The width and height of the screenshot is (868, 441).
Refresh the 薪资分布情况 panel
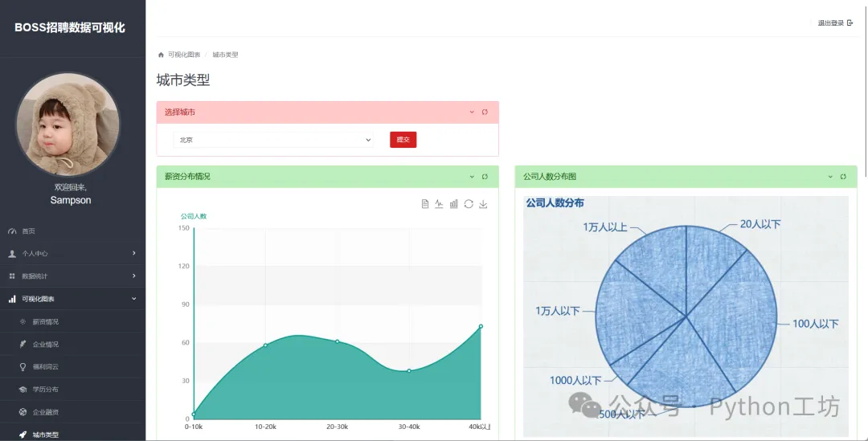pos(485,177)
